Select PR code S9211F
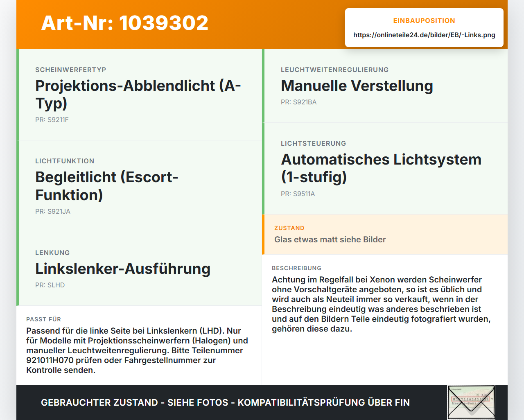The height and width of the screenshot is (420, 524). tap(52, 120)
